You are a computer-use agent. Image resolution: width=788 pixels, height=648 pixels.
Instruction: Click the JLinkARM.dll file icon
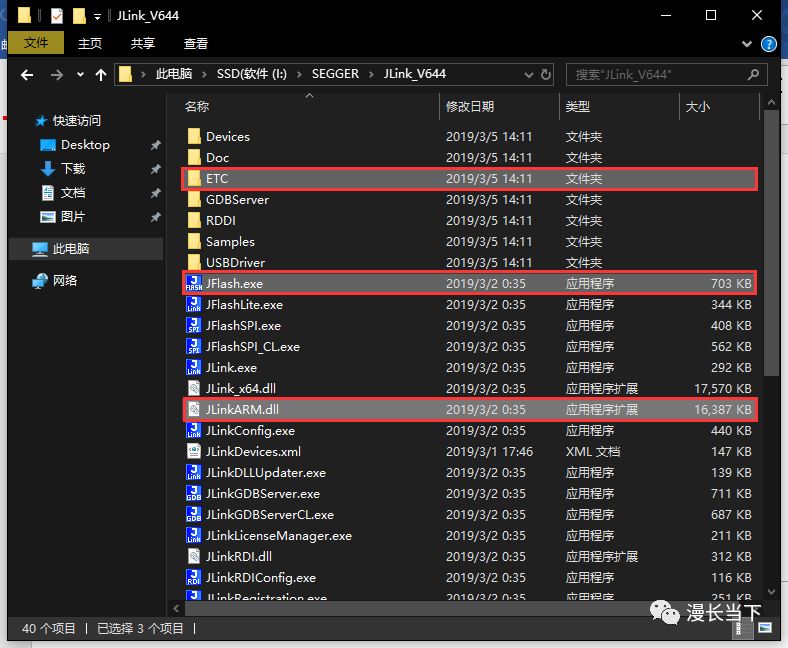194,410
